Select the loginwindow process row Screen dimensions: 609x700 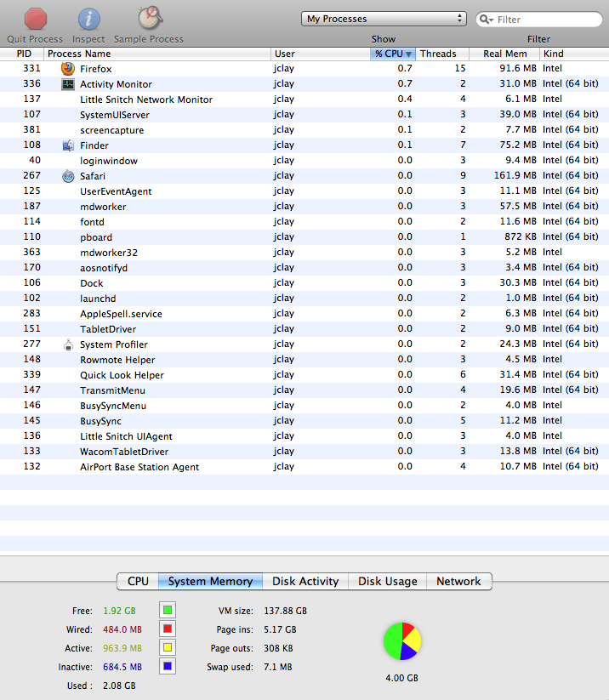tap(304, 160)
